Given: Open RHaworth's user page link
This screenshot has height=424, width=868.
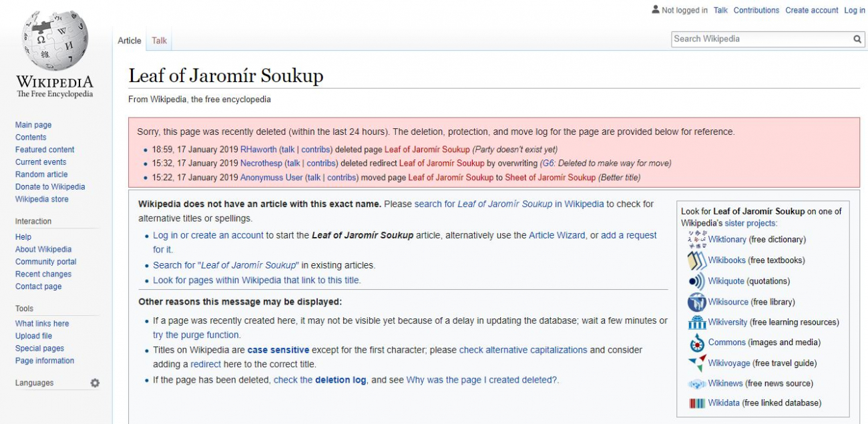Looking at the screenshot, I should coord(258,150).
